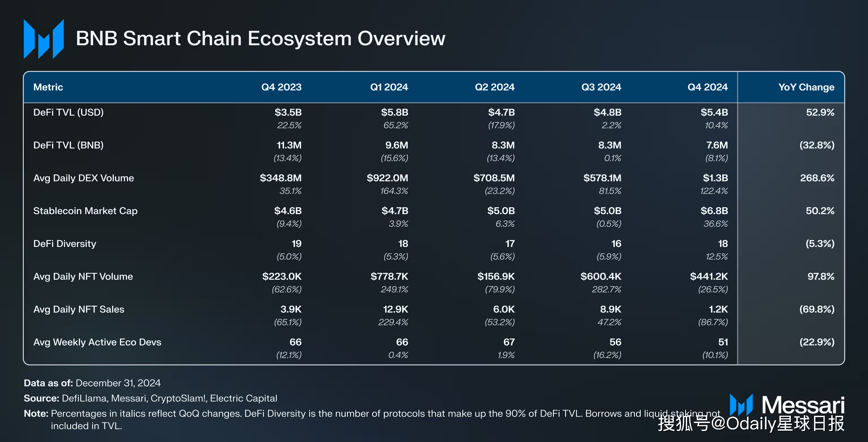Image resolution: width=868 pixels, height=442 pixels.
Task: Click the 50.2% YoY change value
Action: pos(820,211)
